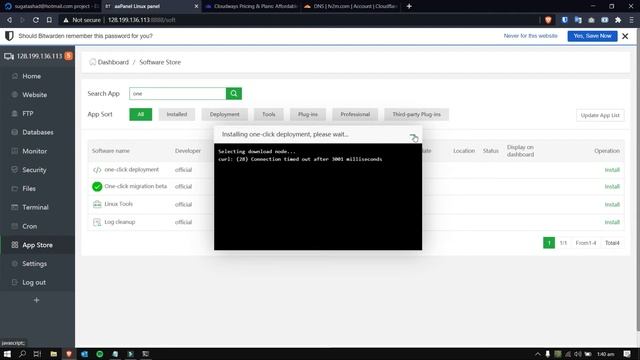Switch to the Cloudways Pricing browser tab

click(x=251, y=6)
